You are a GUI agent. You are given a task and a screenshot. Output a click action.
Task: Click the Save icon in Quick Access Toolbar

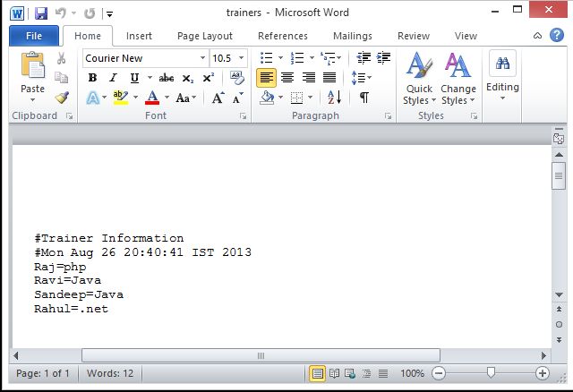(41, 14)
